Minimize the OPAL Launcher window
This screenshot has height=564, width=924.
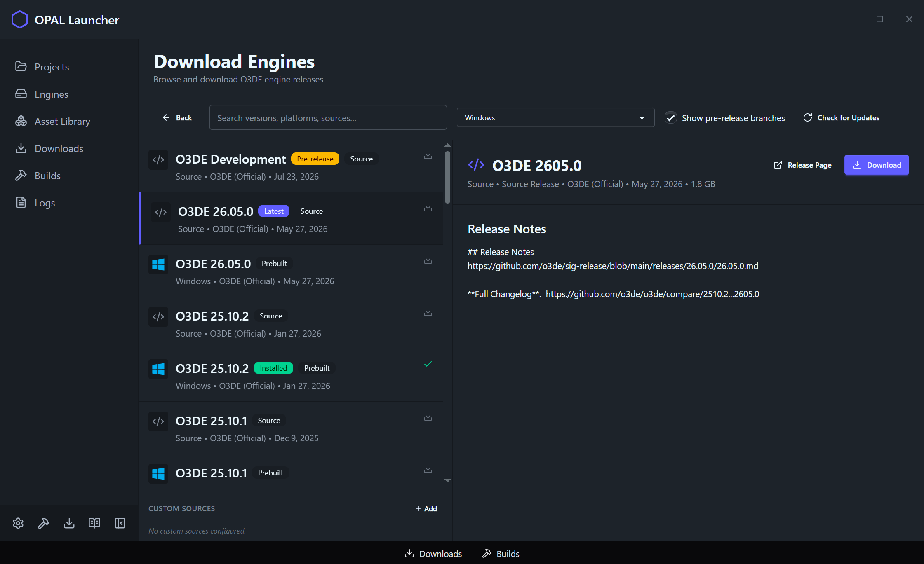850,19
